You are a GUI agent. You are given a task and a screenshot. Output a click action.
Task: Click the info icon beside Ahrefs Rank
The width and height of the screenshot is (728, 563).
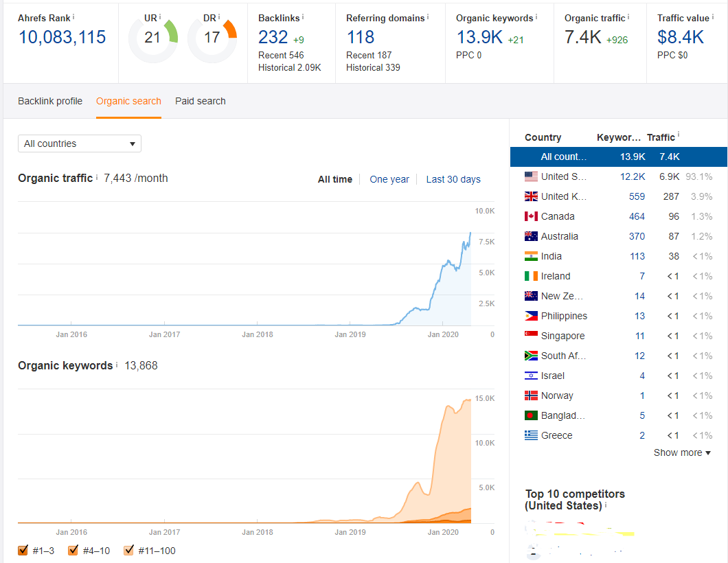coord(73,16)
